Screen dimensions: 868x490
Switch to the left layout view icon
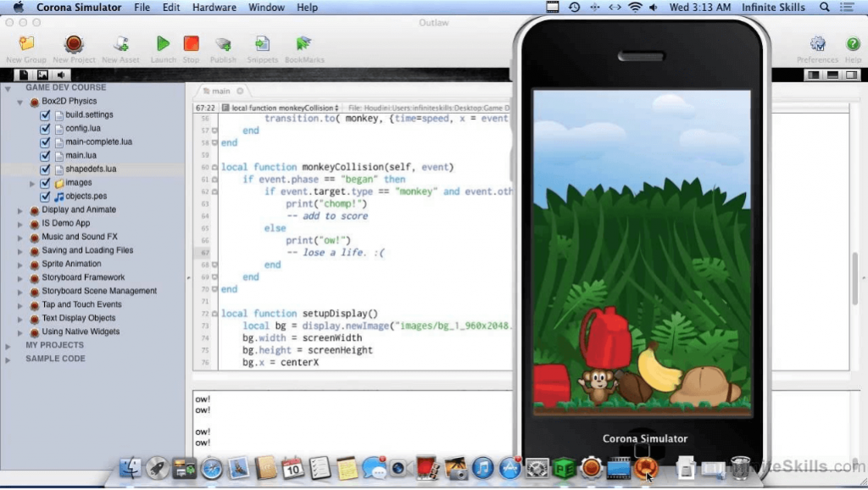coord(813,75)
